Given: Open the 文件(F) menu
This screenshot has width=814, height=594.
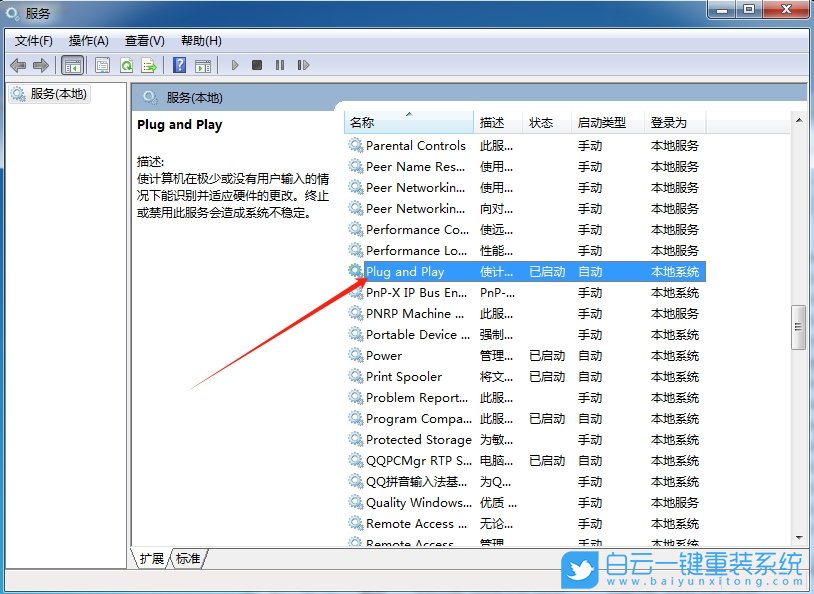Looking at the screenshot, I should pos(33,41).
